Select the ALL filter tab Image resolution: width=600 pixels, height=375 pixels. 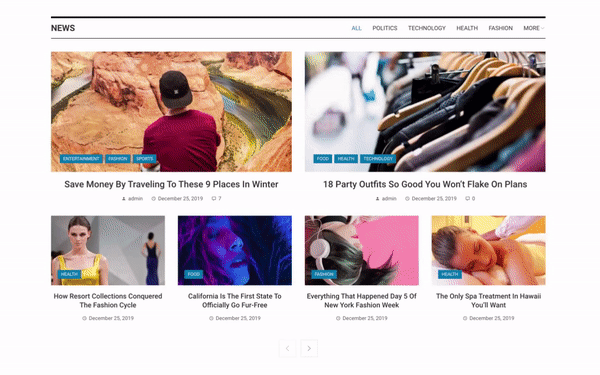click(356, 28)
